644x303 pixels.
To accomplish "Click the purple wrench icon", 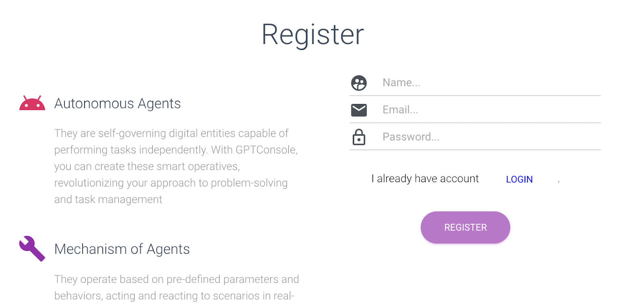I will pos(32,248).
